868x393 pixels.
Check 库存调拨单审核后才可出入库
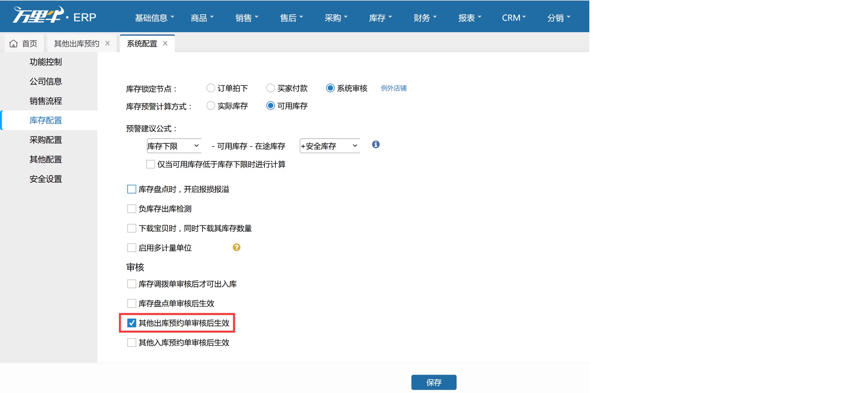point(132,284)
